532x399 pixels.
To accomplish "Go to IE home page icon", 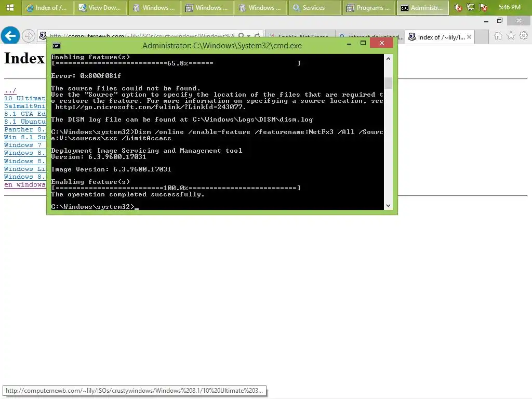I will pyautogui.click(x=498, y=36).
